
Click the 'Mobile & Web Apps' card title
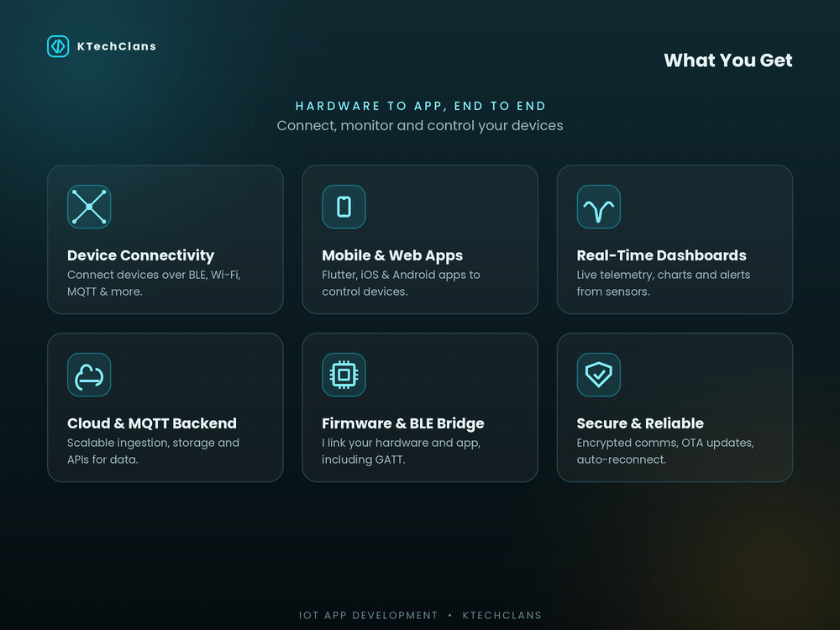pyautogui.click(x=392, y=255)
